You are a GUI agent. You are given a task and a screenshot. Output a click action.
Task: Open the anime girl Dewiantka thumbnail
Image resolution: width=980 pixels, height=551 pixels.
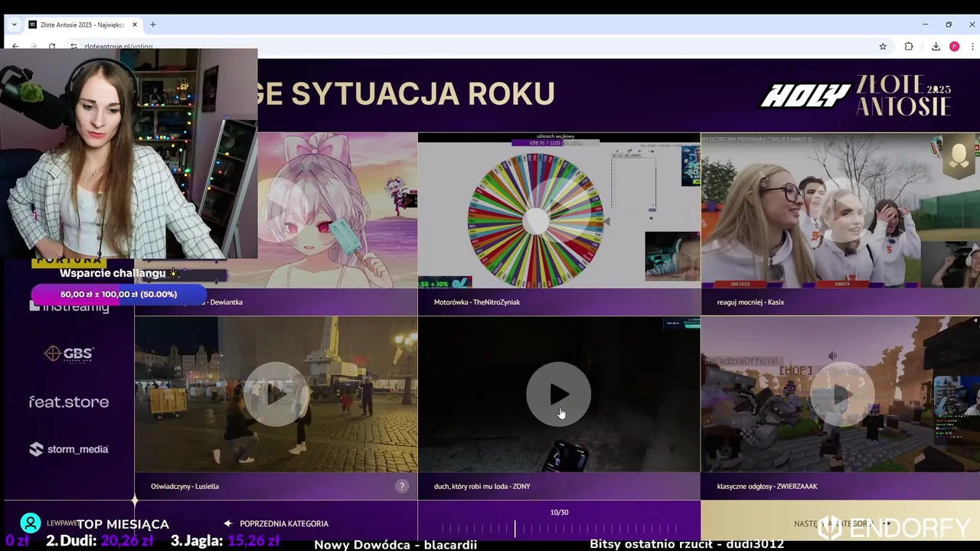(x=337, y=210)
